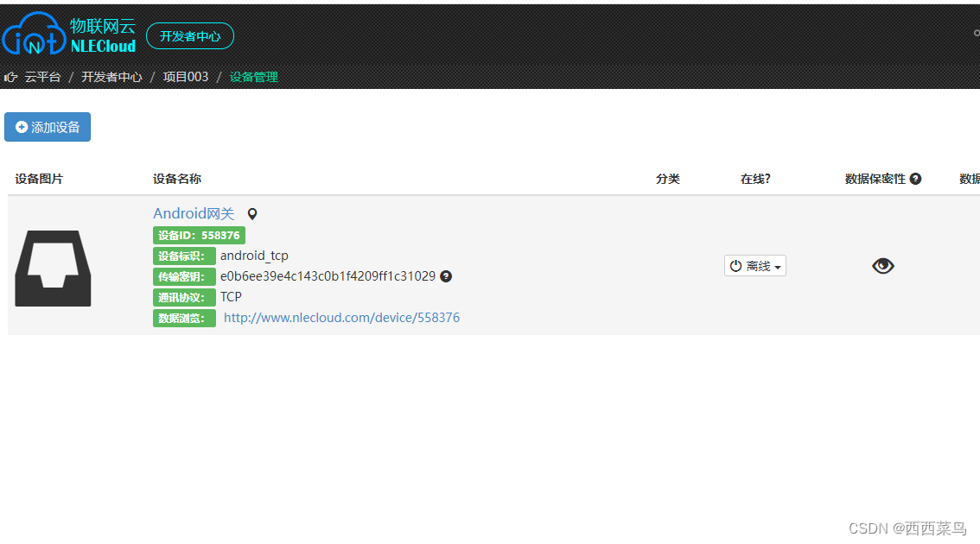Click the 数据保密性 column header

point(875,179)
